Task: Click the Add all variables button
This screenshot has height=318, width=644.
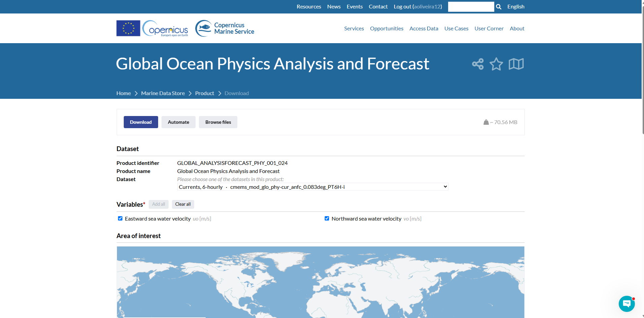Action: [158, 204]
